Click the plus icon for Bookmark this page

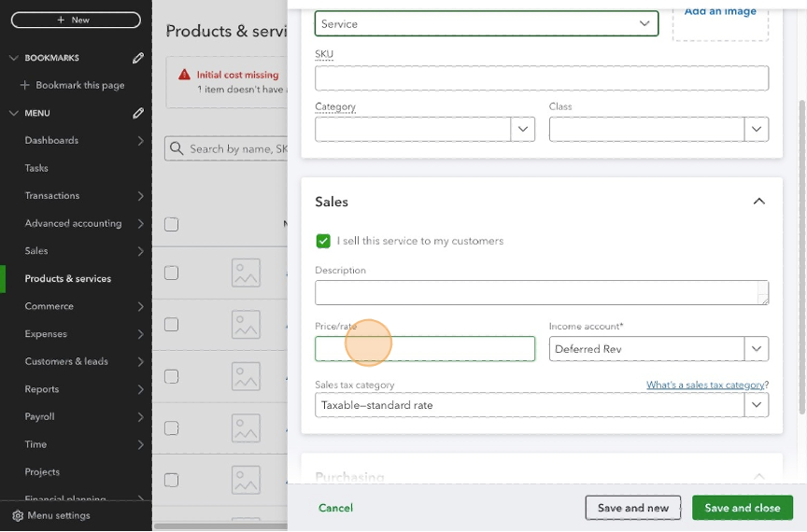point(25,85)
